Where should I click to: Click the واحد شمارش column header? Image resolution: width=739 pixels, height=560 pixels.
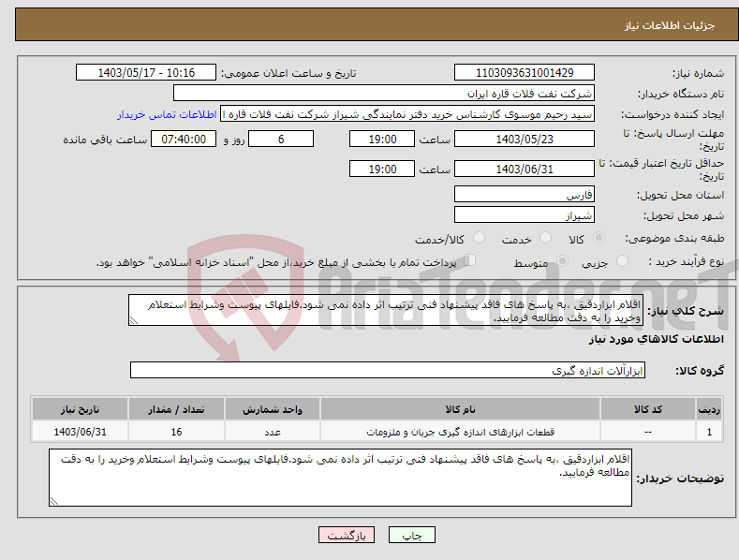point(272,409)
